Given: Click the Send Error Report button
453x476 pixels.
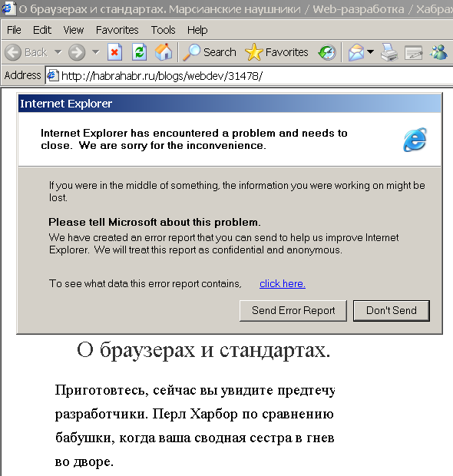Looking at the screenshot, I should click(x=293, y=311).
